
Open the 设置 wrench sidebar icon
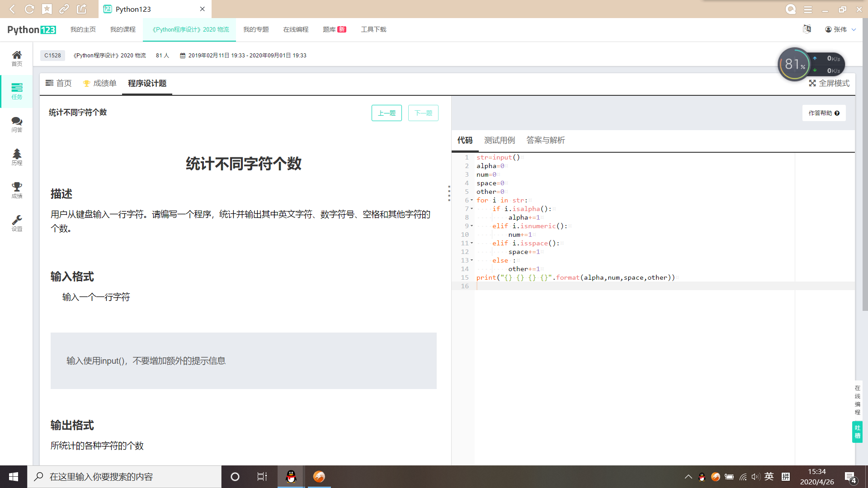(x=17, y=223)
